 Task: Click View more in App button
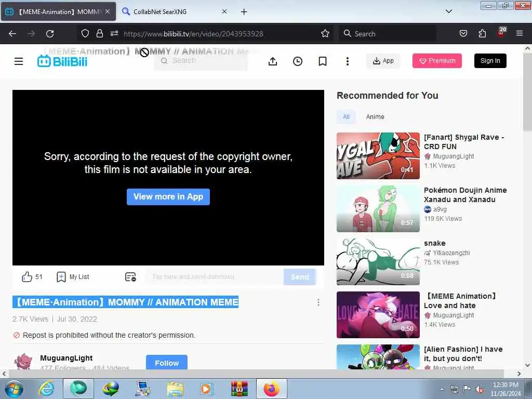[168, 197]
